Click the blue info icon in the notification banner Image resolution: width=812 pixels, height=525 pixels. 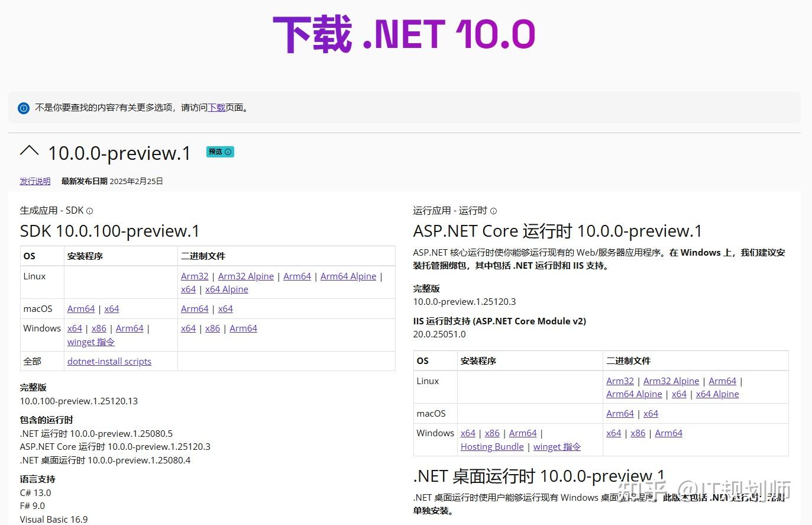coord(23,108)
